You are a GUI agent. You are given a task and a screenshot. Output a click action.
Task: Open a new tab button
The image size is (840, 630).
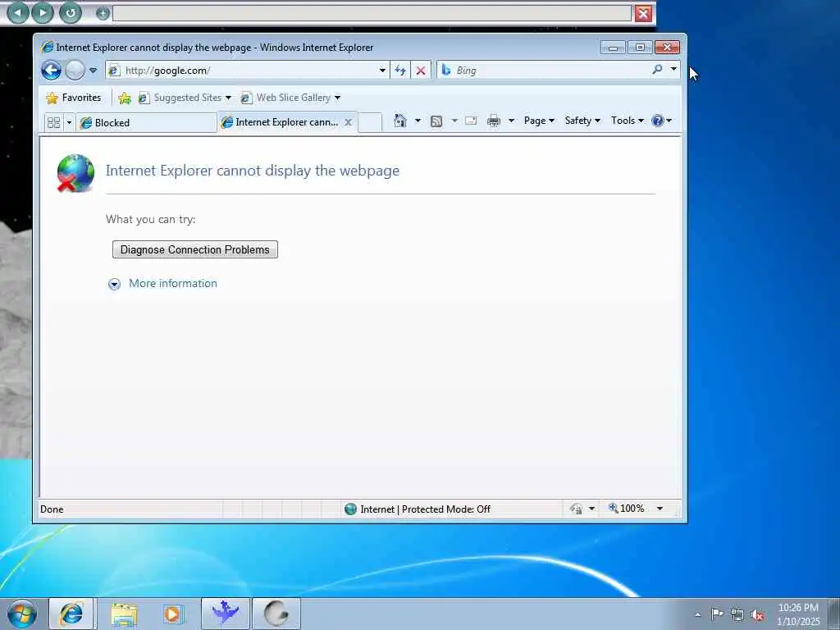coord(370,122)
